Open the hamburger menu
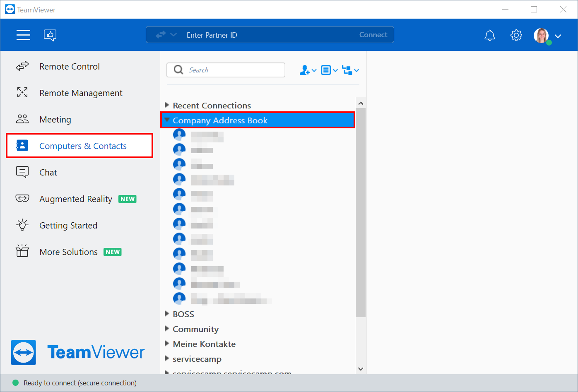The width and height of the screenshot is (578, 392). point(23,35)
